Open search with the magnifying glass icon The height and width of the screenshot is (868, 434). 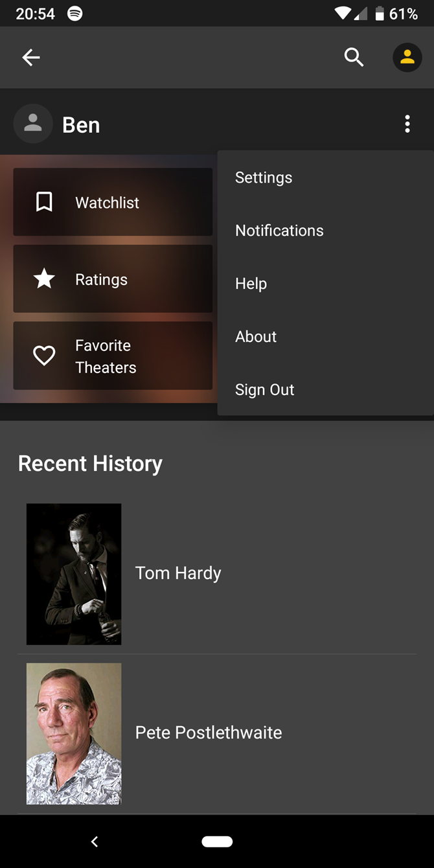[354, 57]
